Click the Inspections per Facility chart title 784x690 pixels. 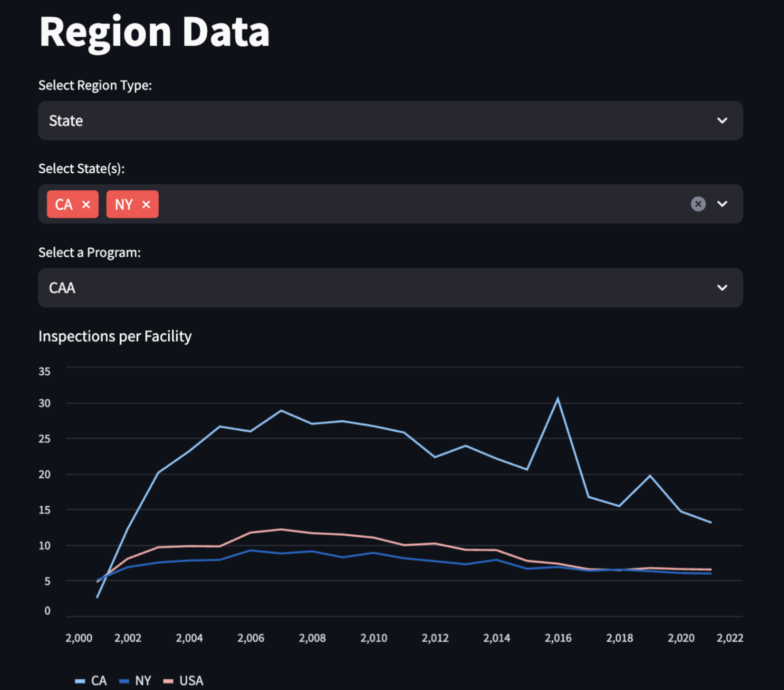[x=115, y=337]
